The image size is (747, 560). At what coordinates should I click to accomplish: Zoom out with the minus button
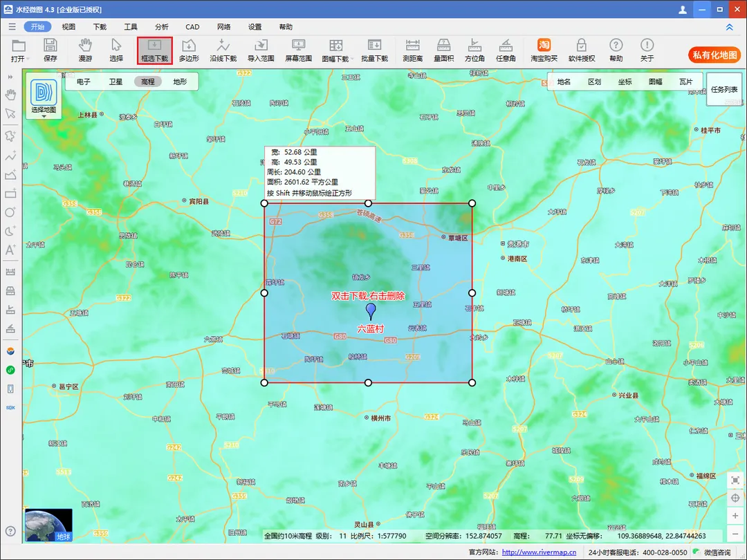tap(735, 534)
